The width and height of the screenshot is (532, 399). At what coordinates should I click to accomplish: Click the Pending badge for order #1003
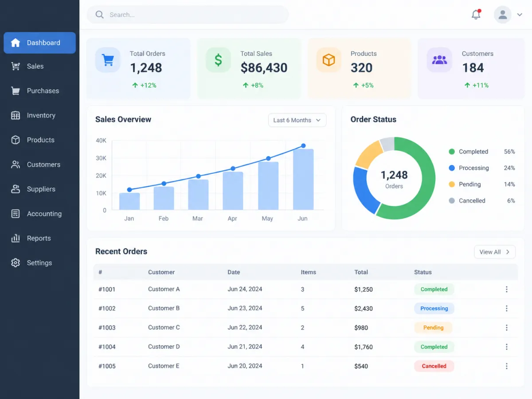click(x=433, y=328)
